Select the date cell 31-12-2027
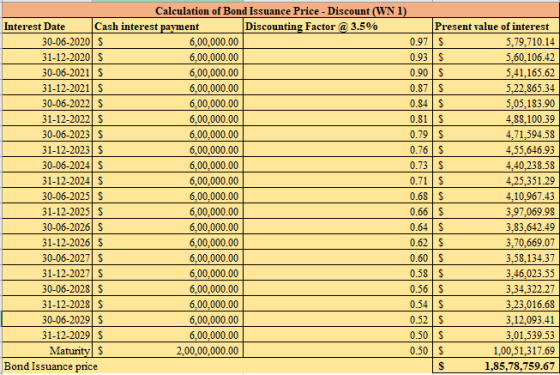This screenshot has height=375, width=560. 47,273
